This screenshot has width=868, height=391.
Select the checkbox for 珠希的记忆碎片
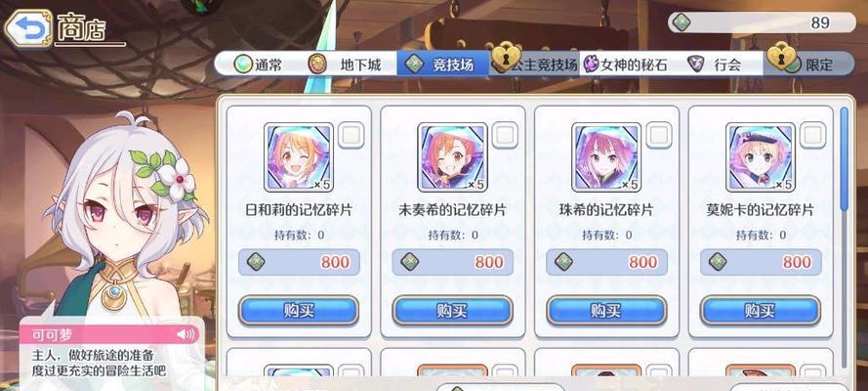(x=659, y=135)
